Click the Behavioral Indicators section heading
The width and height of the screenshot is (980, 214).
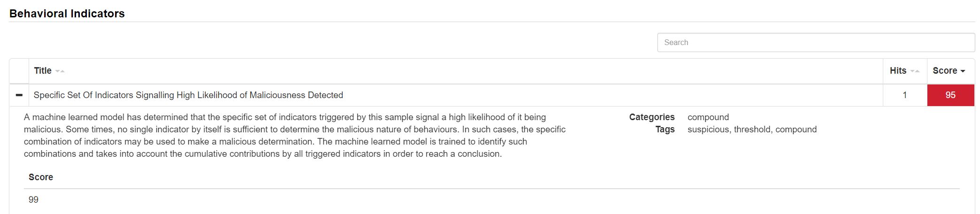[x=67, y=14]
